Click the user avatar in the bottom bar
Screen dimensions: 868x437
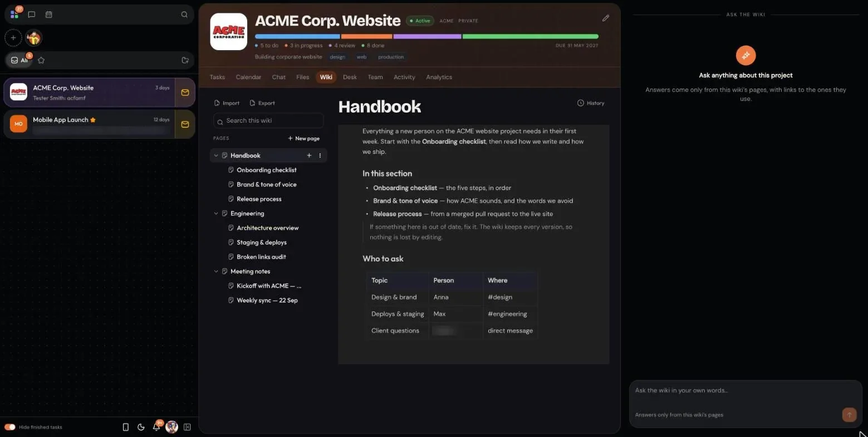(172, 427)
